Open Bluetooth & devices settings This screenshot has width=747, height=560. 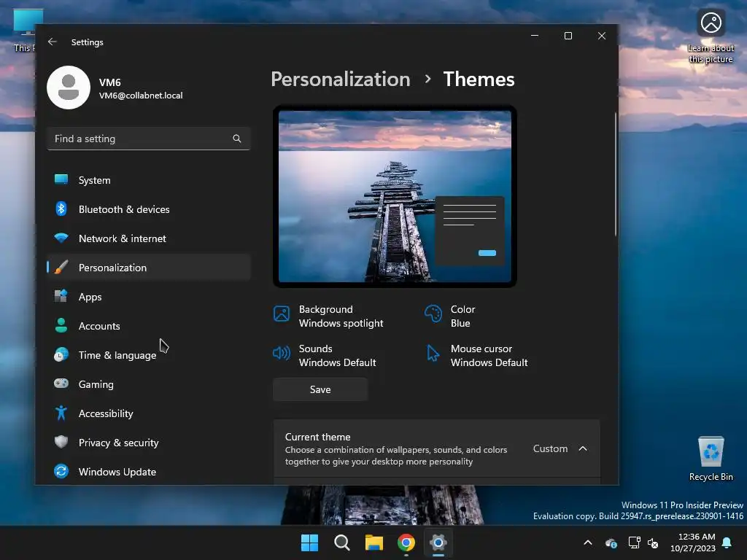pos(149,209)
